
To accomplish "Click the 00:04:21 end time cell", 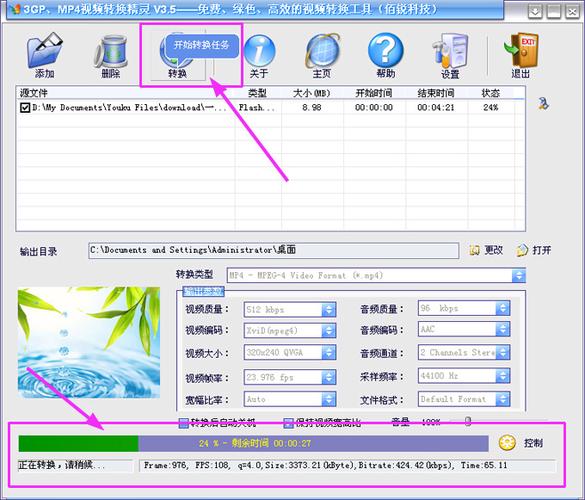I will 436,108.
